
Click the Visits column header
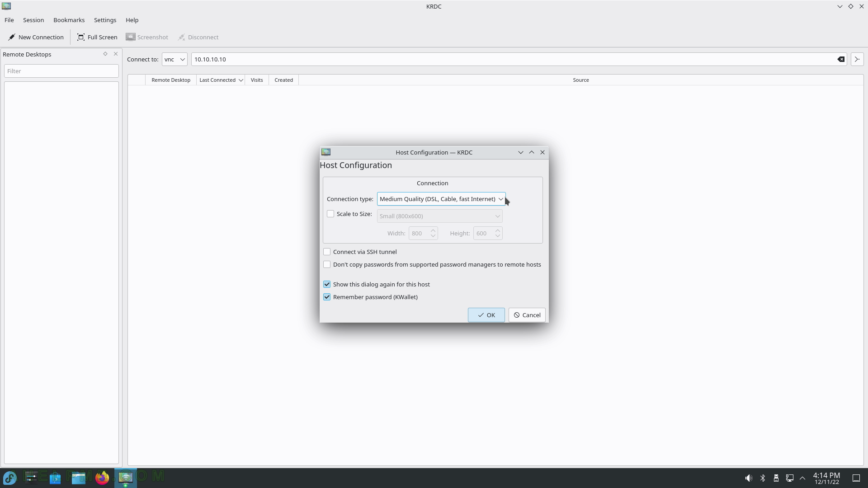(257, 80)
